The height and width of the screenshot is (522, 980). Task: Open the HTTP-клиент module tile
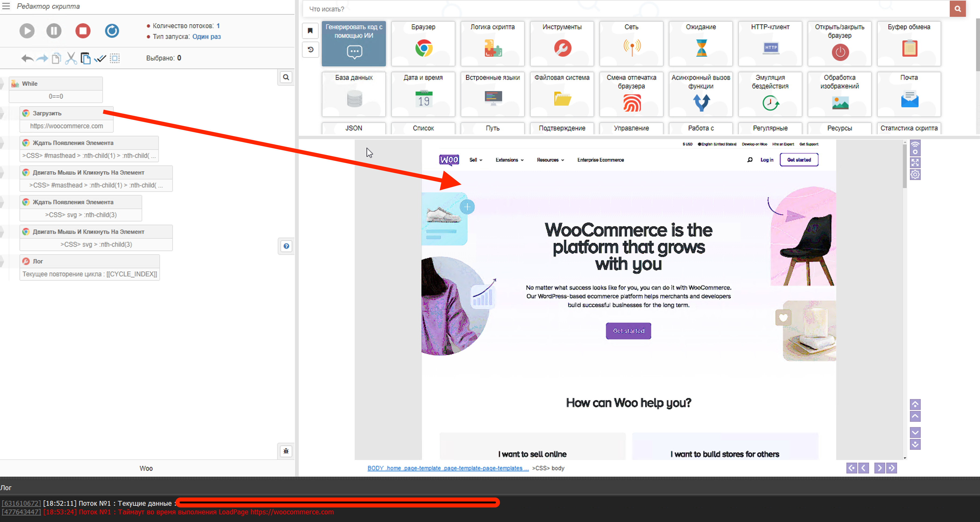(x=770, y=43)
